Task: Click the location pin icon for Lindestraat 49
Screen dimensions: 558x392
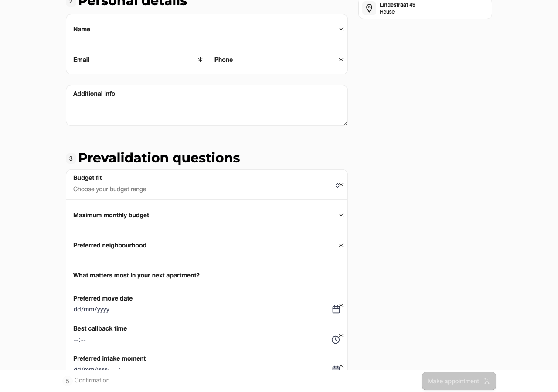Action: coord(369,8)
